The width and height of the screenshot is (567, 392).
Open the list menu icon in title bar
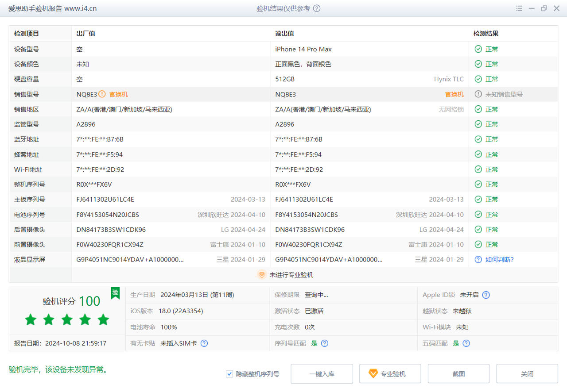519,8
